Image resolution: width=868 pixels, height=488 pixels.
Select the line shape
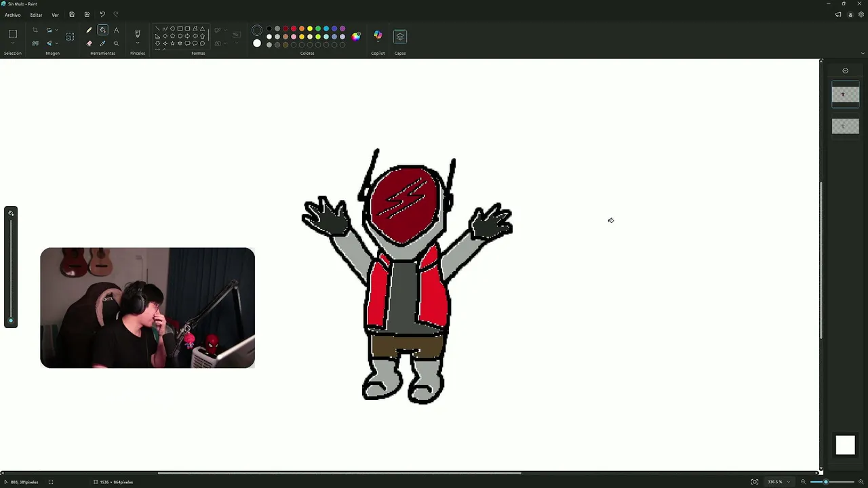click(x=158, y=29)
